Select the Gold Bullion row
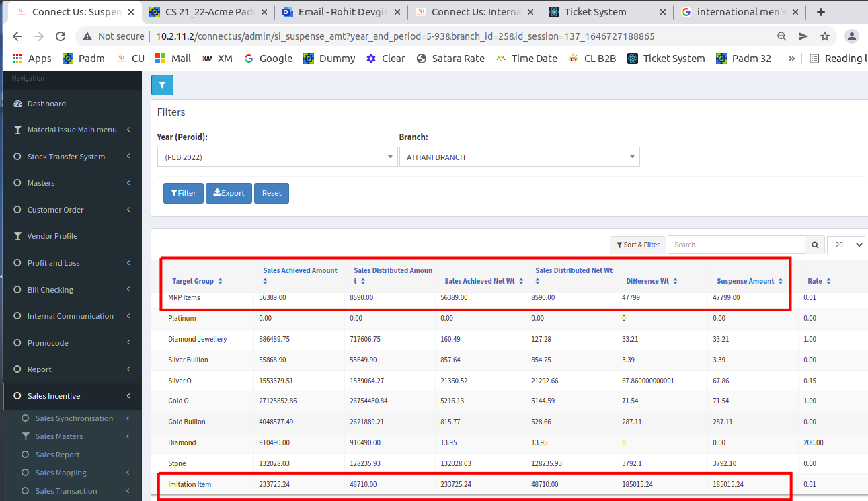This screenshot has width=868, height=501. point(510,422)
